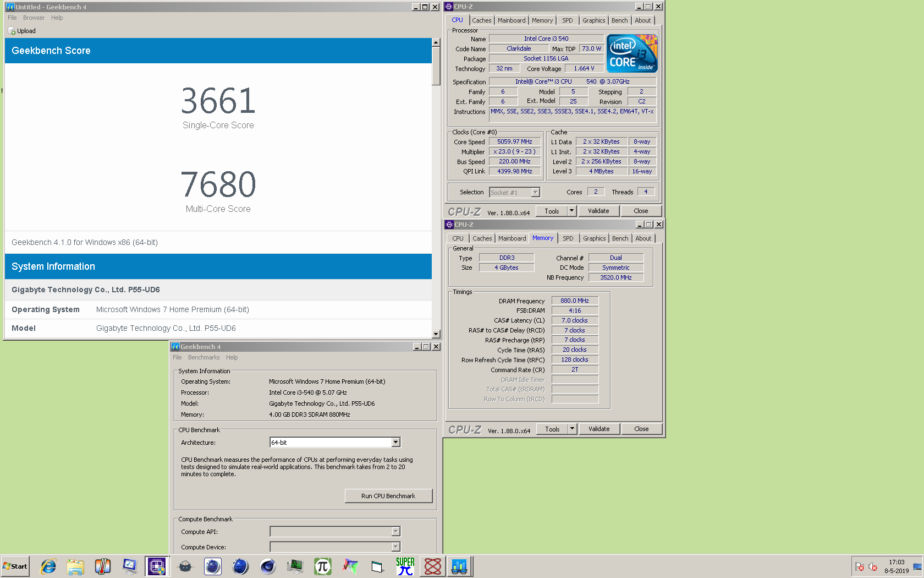The image size is (924, 578).
Task: Click the Name field Intel Core i3 540
Action: tap(546, 39)
